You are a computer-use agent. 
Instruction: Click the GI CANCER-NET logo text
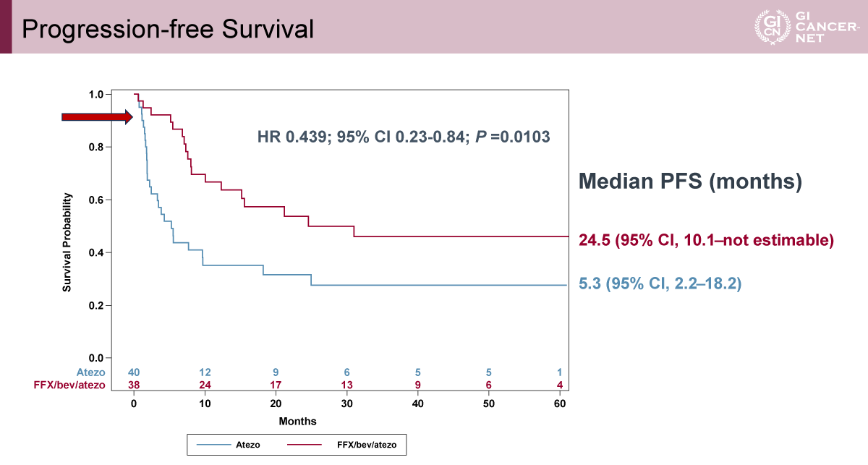[x=820, y=27]
